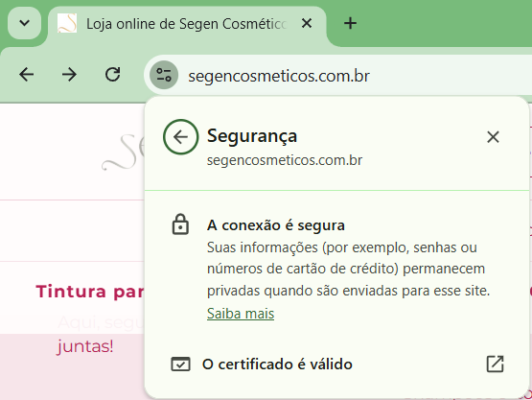This screenshot has width=532, height=400.
Task: Click the padlock icon beside A conexão é segura
Action: (x=180, y=224)
